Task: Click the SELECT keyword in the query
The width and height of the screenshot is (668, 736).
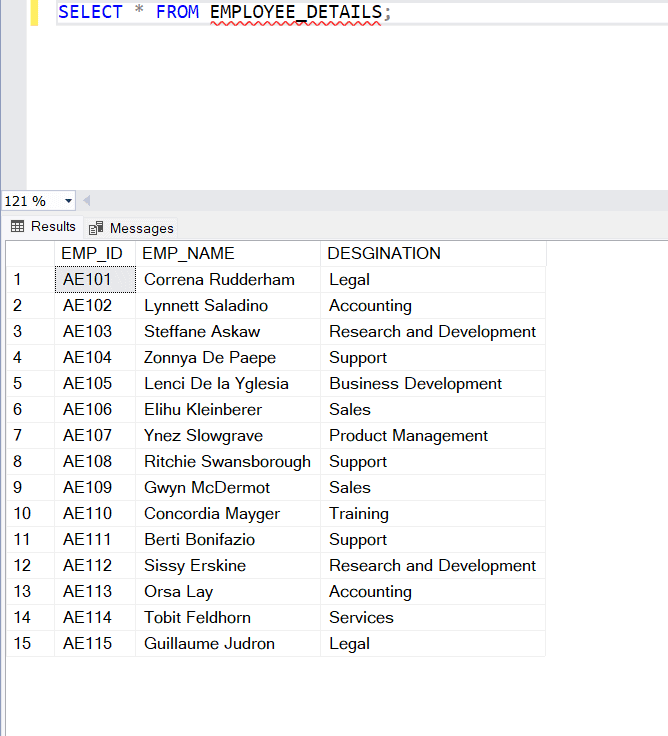Action: [x=90, y=12]
